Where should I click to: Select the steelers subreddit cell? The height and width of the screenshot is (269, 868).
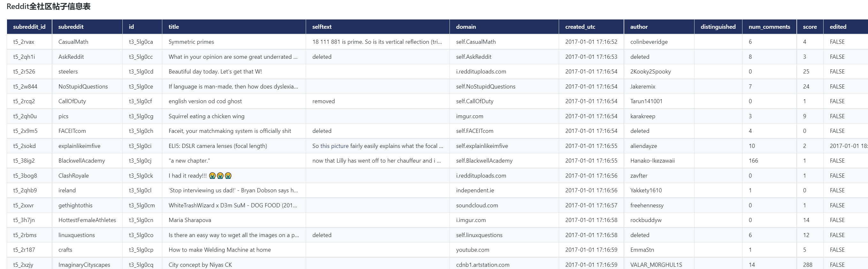pyautogui.click(x=87, y=72)
